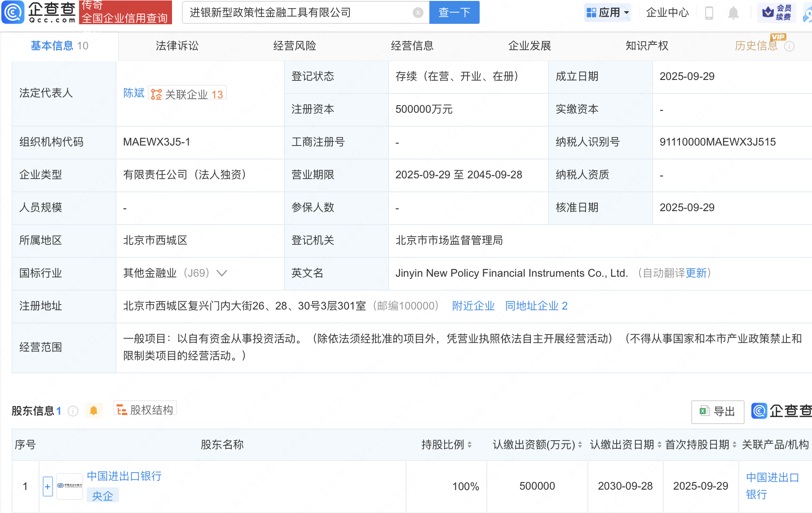This screenshot has width=812, height=513.
Task: Open legal representative 陈斌 link
Action: 133,93
